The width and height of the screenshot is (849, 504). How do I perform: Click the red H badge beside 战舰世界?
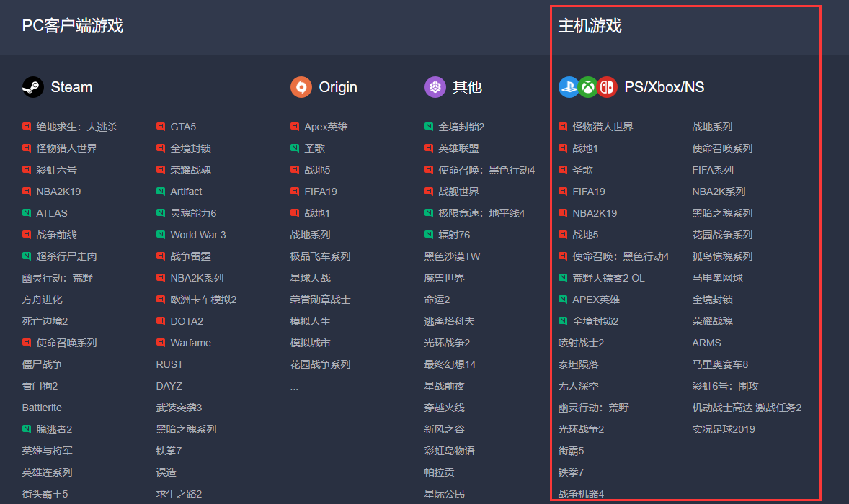pyautogui.click(x=429, y=192)
